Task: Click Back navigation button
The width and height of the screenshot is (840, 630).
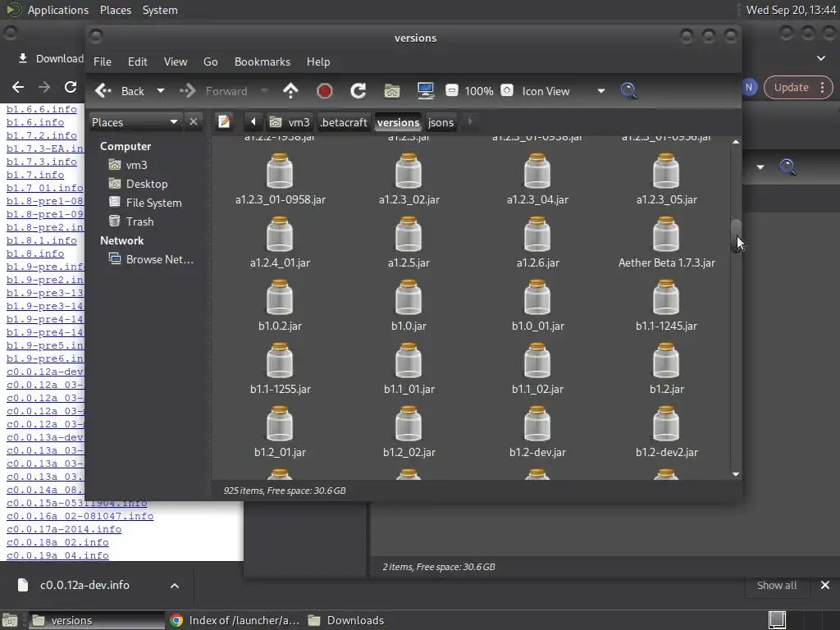Action: tap(120, 91)
